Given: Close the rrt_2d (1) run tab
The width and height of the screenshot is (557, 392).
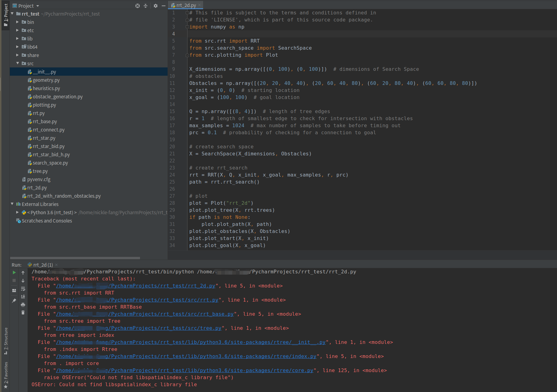Looking at the screenshot, I should click(x=56, y=265).
